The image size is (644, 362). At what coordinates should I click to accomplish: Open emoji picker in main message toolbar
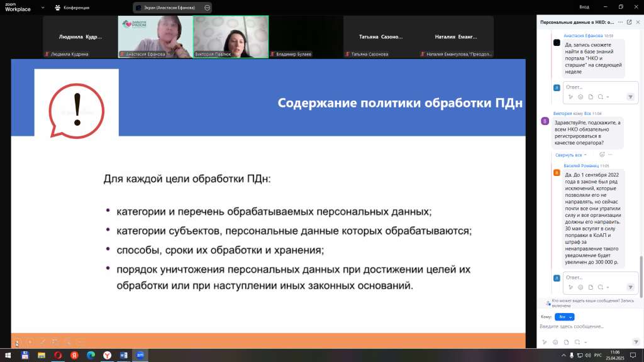tap(555, 342)
